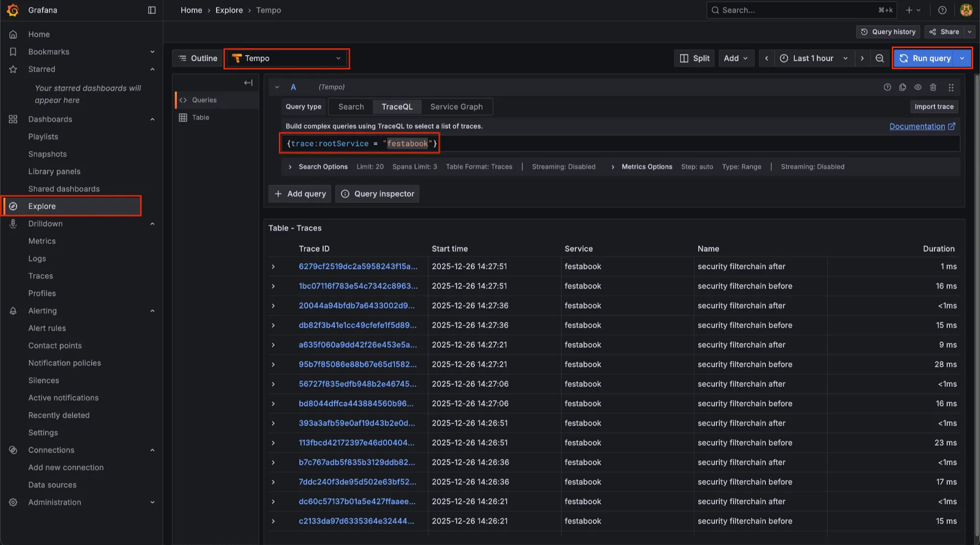The height and width of the screenshot is (545, 980).
Task: Open the TraceQL Documentation link
Action: [x=917, y=126]
